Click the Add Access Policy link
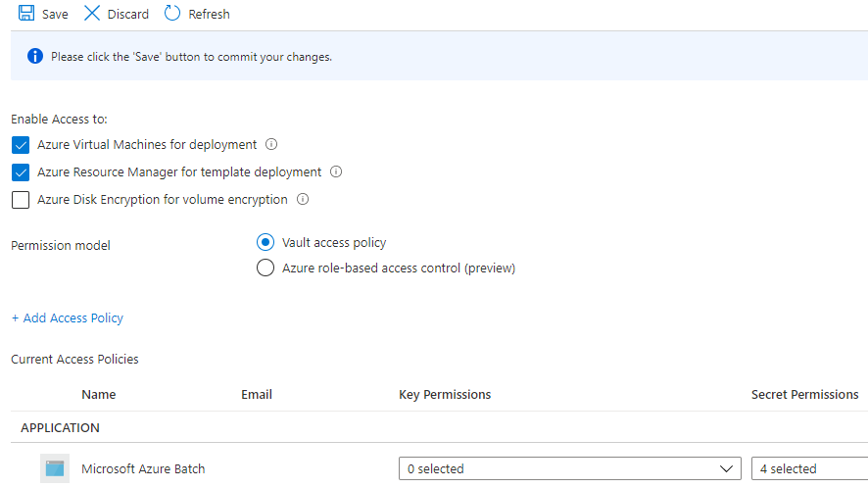The height and width of the screenshot is (488, 868). 68,317
